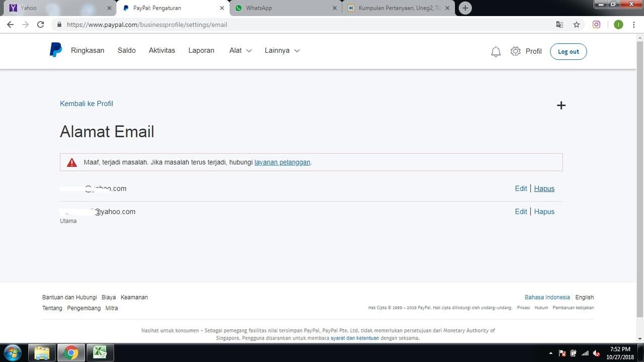Edit the email marked Utama
This screenshot has height=362, width=644.
521,212
